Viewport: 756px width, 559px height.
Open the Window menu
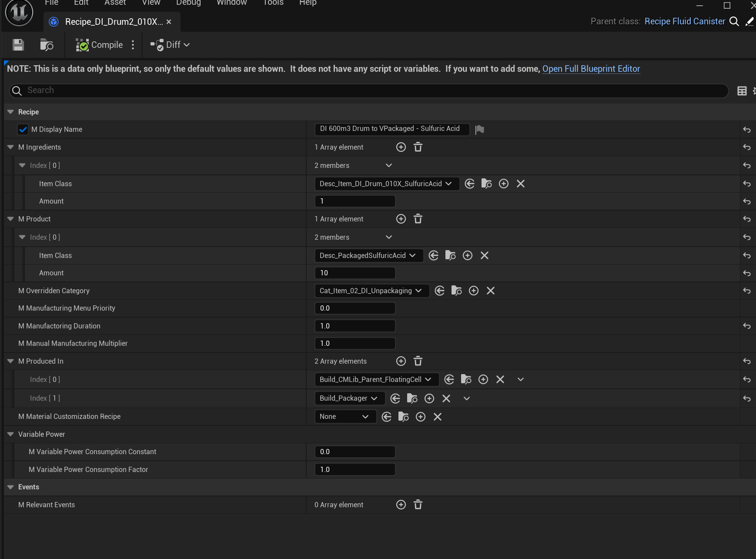point(232,3)
